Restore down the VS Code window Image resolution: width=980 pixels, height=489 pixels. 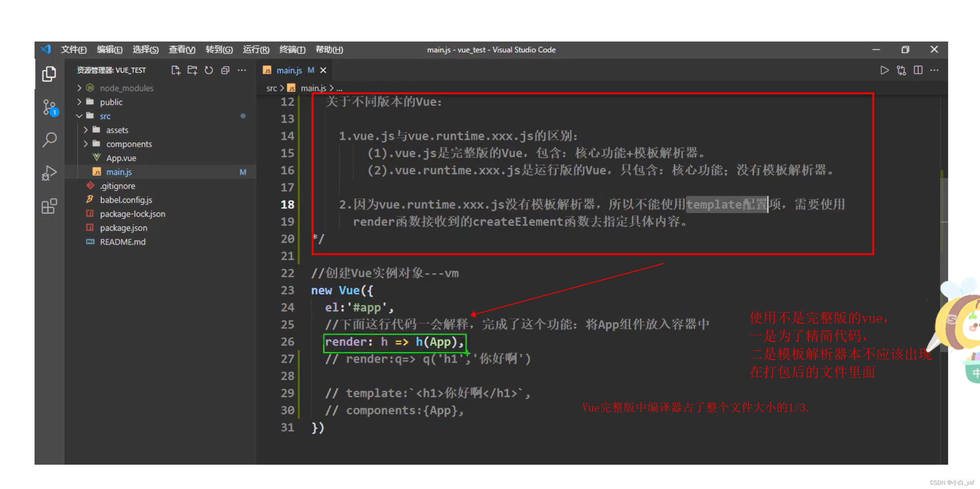(x=905, y=50)
